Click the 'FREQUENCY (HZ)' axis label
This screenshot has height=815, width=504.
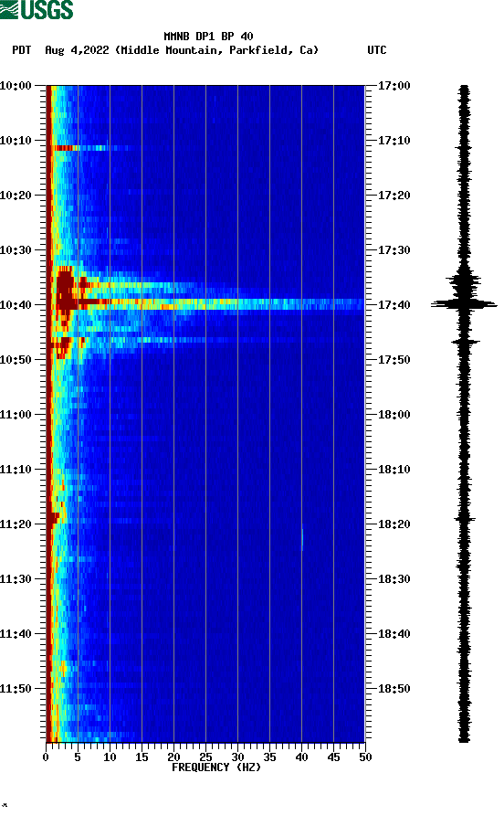[x=216, y=767]
